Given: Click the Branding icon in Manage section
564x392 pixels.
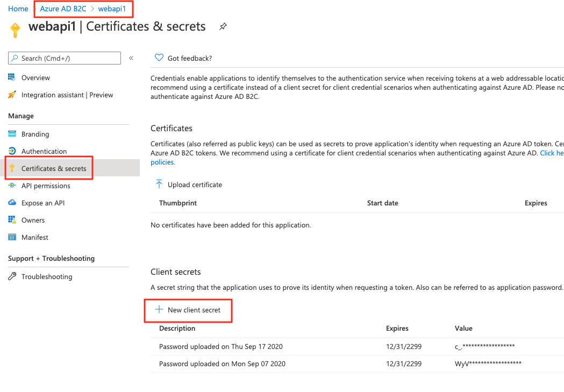Looking at the screenshot, I should point(12,134).
